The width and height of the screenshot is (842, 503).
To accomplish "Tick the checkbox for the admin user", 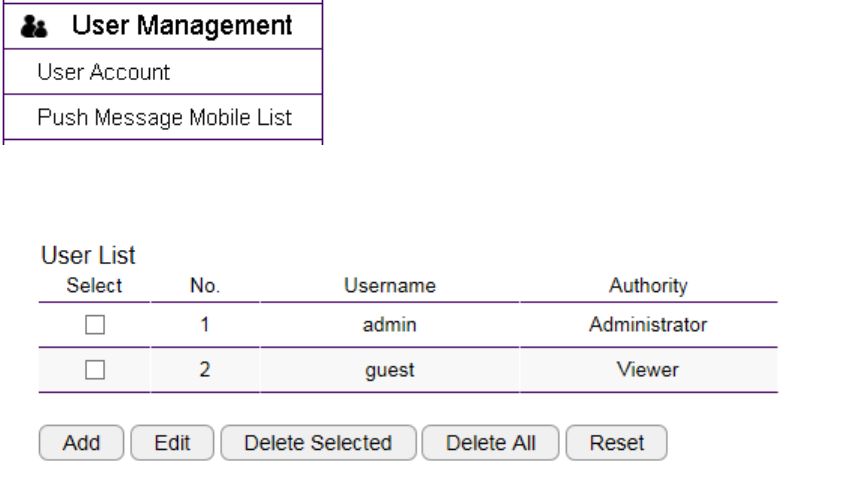I will click(x=94, y=325).
